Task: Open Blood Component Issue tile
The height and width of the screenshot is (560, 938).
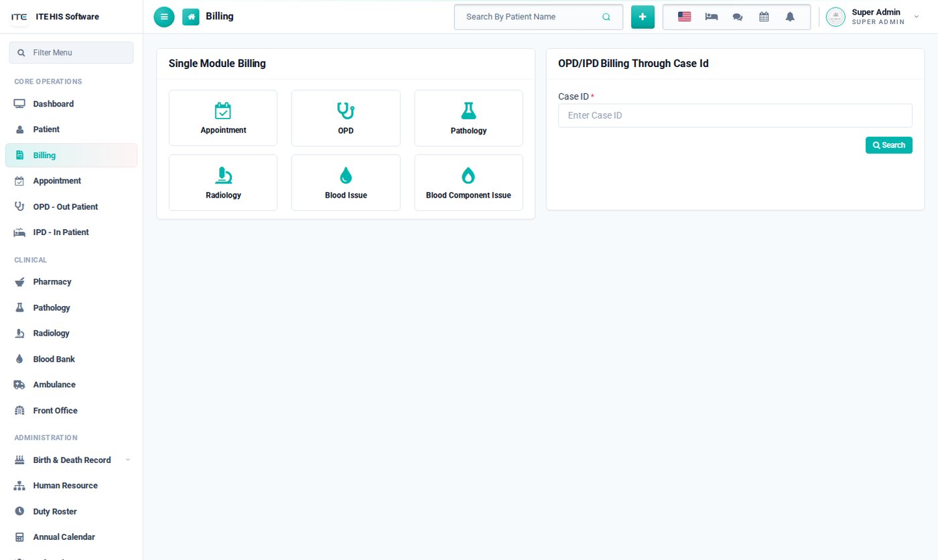Action: click(x=468, y=183)
